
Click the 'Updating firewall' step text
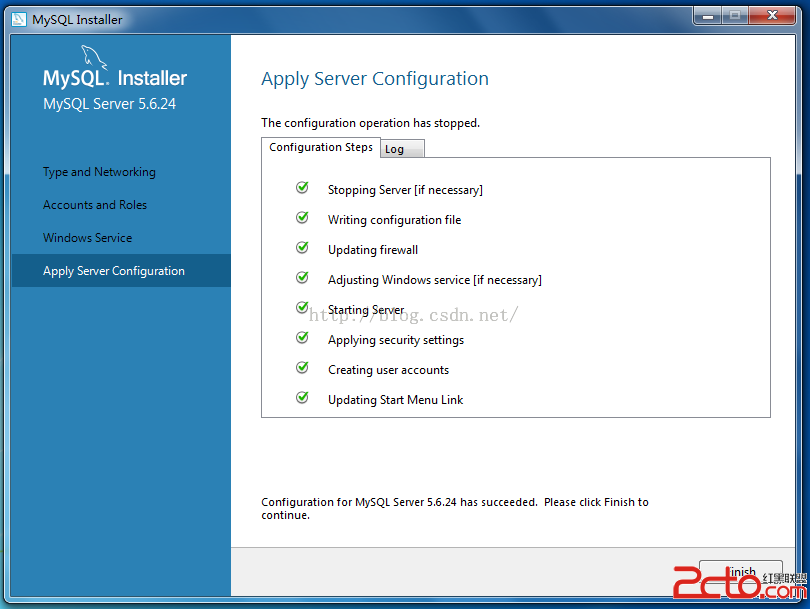point(373,250)
